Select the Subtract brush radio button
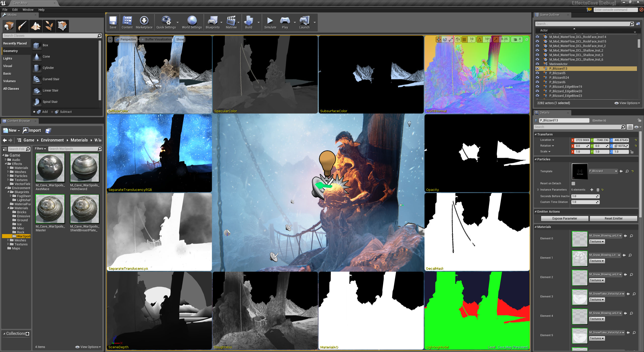Viewport: 644px width, 352px height. [52, 112]
